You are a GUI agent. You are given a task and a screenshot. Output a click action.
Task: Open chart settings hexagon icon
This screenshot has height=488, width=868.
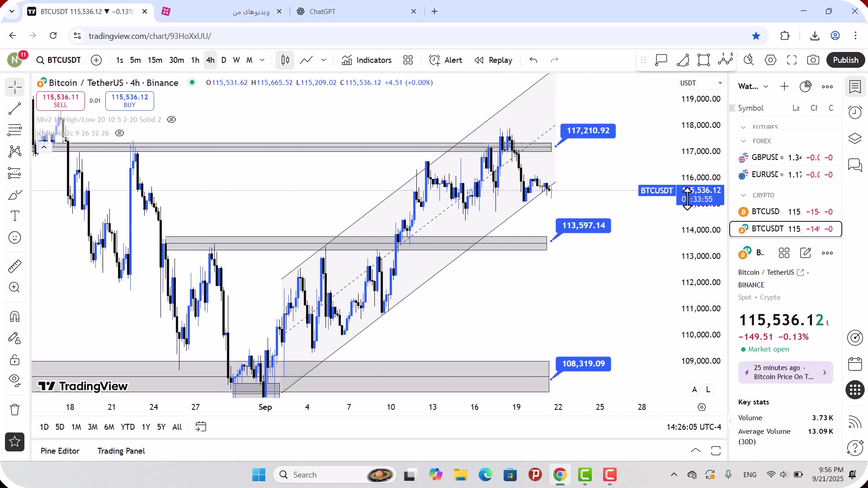pyautogui.click(x=770, y=60)
